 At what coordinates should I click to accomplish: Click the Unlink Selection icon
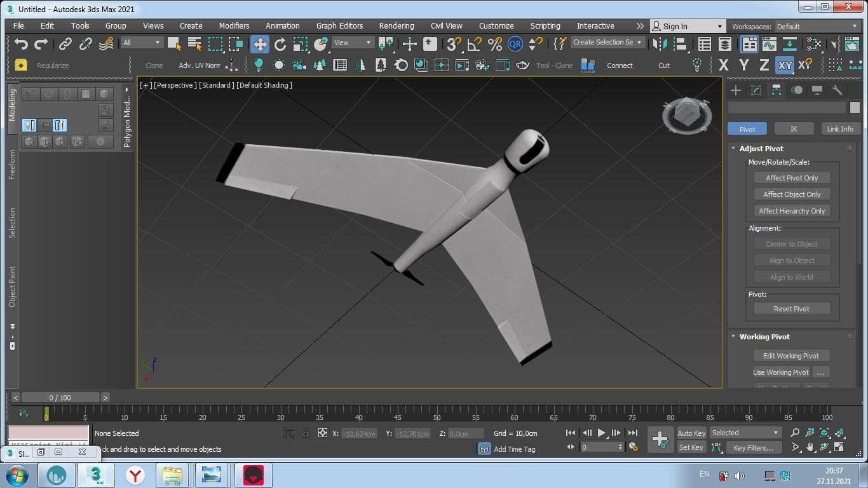point(85,44)
